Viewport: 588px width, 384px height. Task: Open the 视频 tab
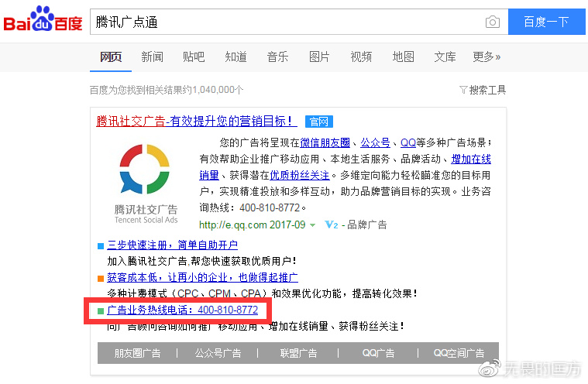coord(361,57)
